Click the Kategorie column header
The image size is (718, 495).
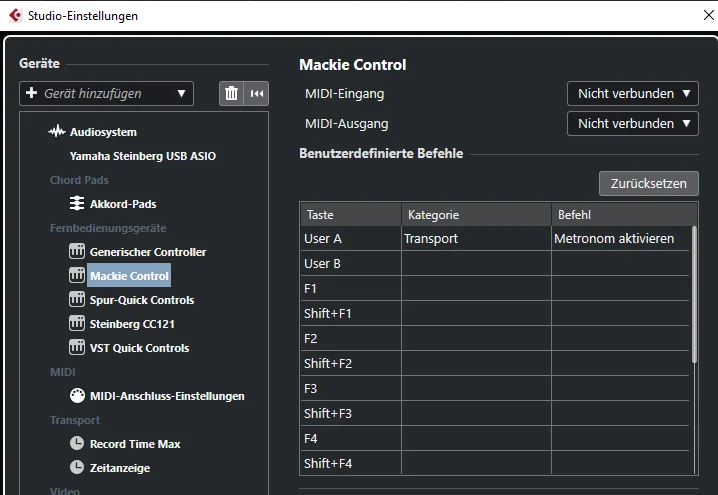[x=476, y=214]
